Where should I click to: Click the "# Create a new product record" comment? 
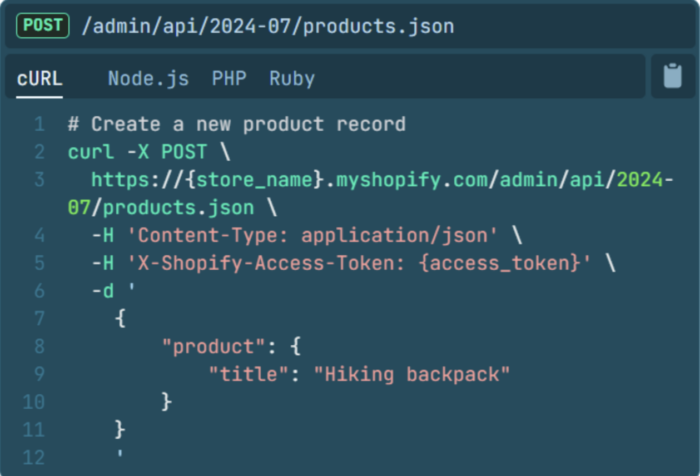tap(236, 125)
